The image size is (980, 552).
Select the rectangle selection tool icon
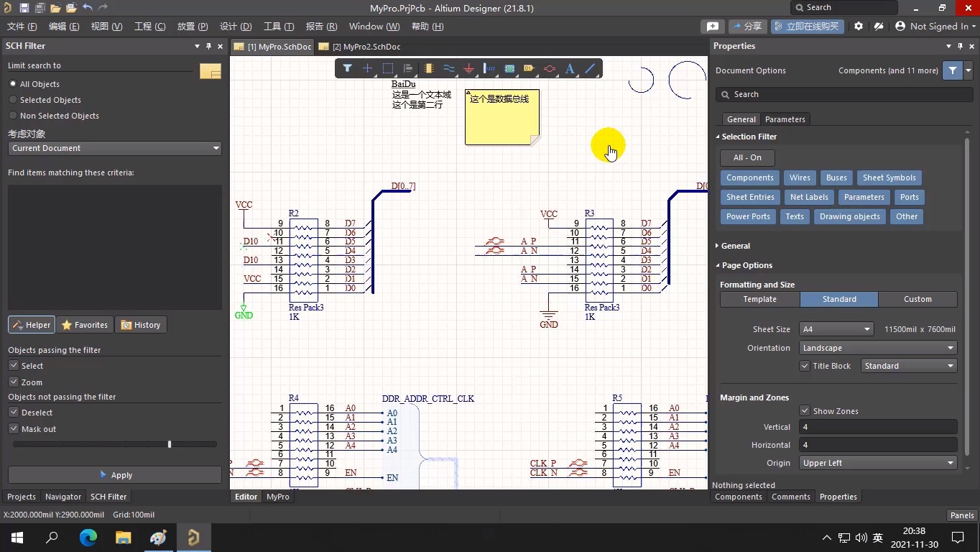(388, 69)
